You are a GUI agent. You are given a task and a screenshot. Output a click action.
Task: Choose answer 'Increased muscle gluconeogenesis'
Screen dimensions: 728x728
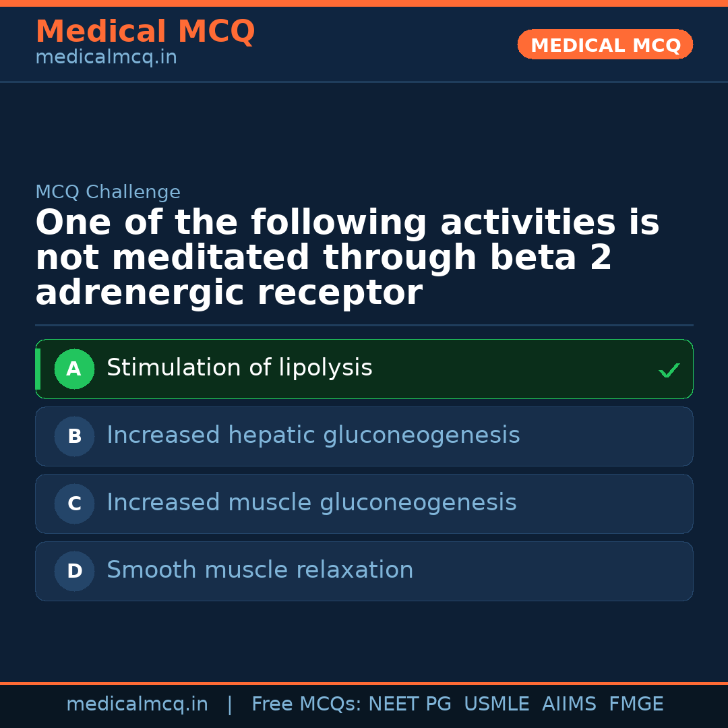311,503
